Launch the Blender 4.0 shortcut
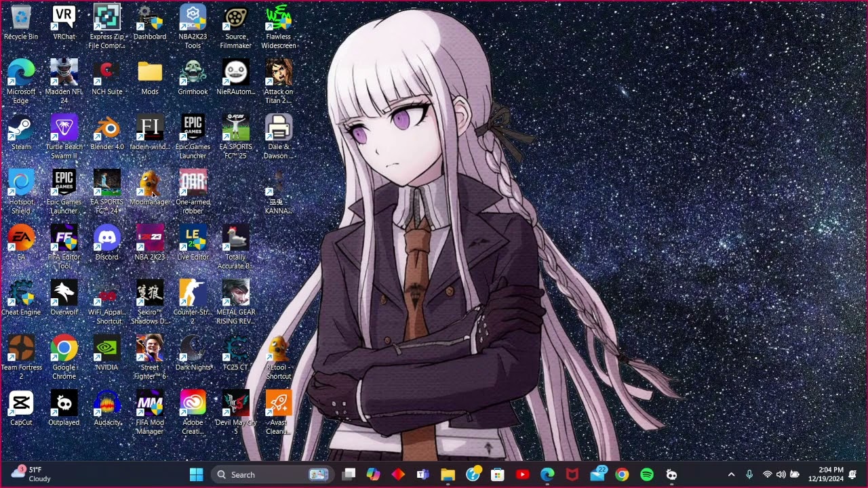The image size is (868, 488). click(x=107, y=133)
